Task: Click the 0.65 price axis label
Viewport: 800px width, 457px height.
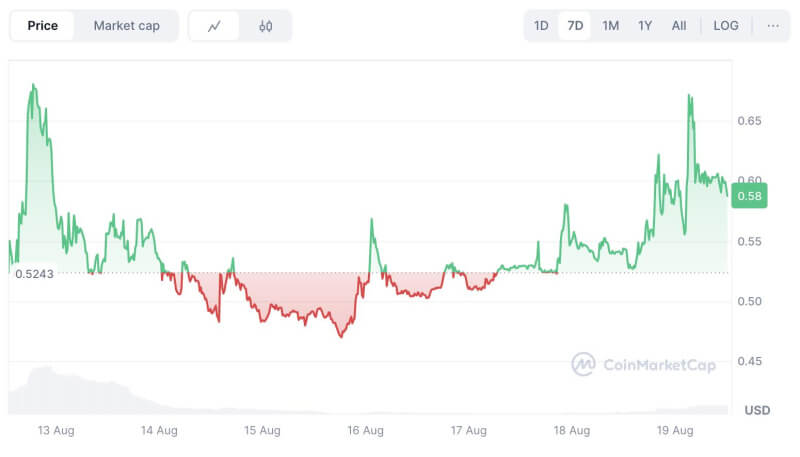Action: pos(750,121)
